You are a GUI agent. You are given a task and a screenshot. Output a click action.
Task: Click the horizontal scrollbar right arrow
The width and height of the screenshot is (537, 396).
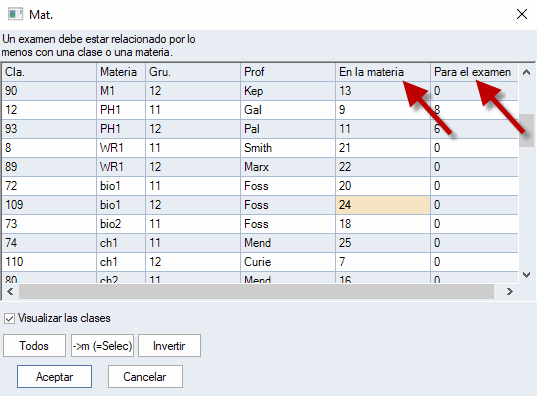pos(510,292)
